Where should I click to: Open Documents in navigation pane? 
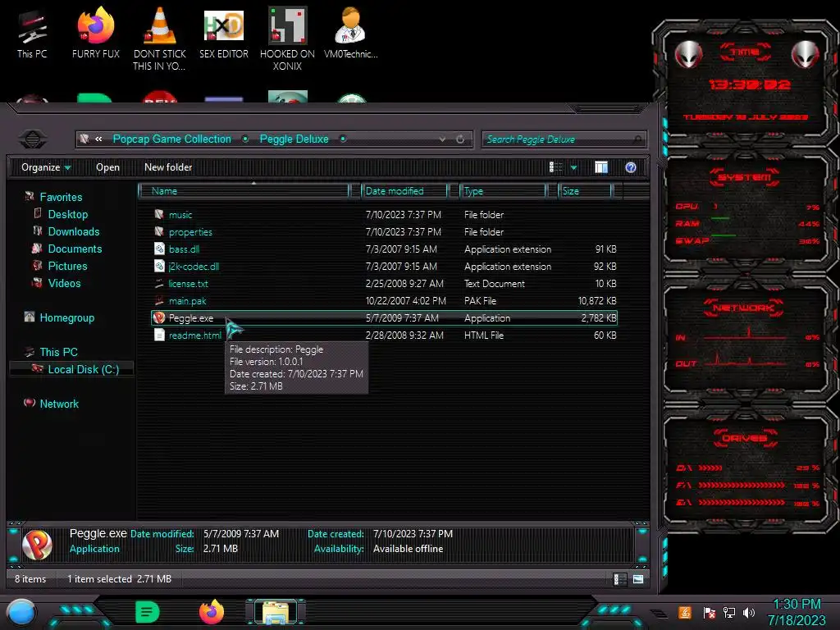click(x=75, y=249)
